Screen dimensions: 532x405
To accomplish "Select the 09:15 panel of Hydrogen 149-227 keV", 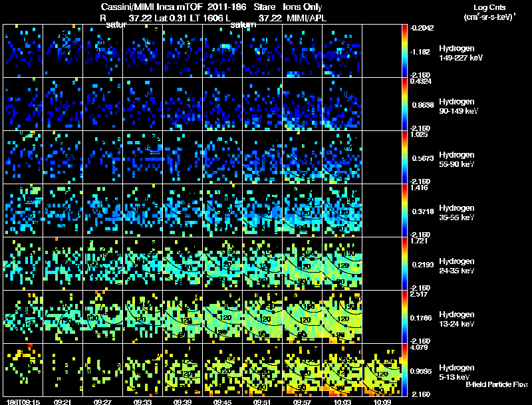I will tap(23, 51).
